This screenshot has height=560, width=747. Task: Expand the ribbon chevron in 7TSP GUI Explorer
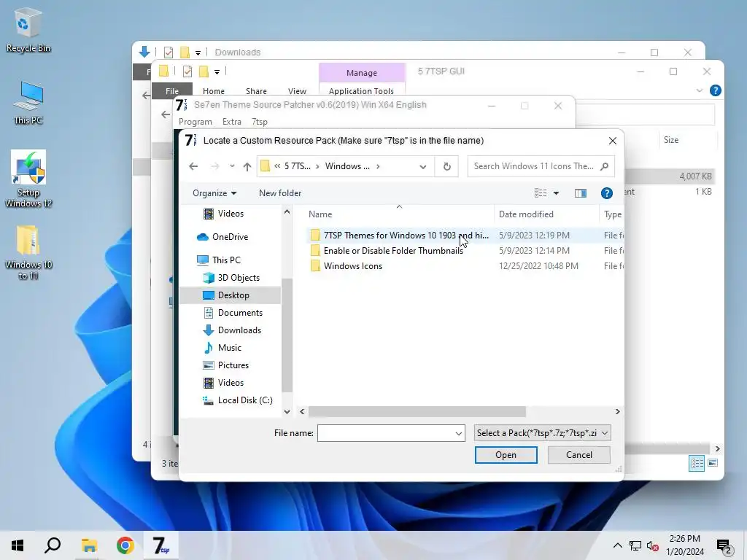(700, 90)
